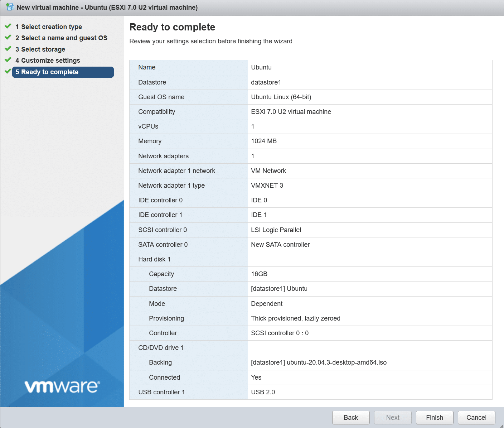Cancel the new virtual machine wizard
Screen dimensions: 504x428
pyautogui.click(x=476, y=418)
